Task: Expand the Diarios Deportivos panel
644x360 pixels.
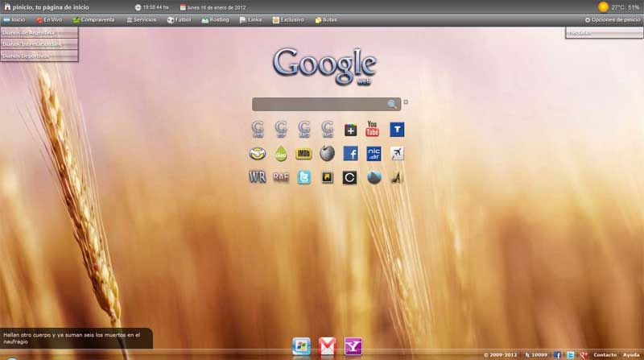Action: 39,56
